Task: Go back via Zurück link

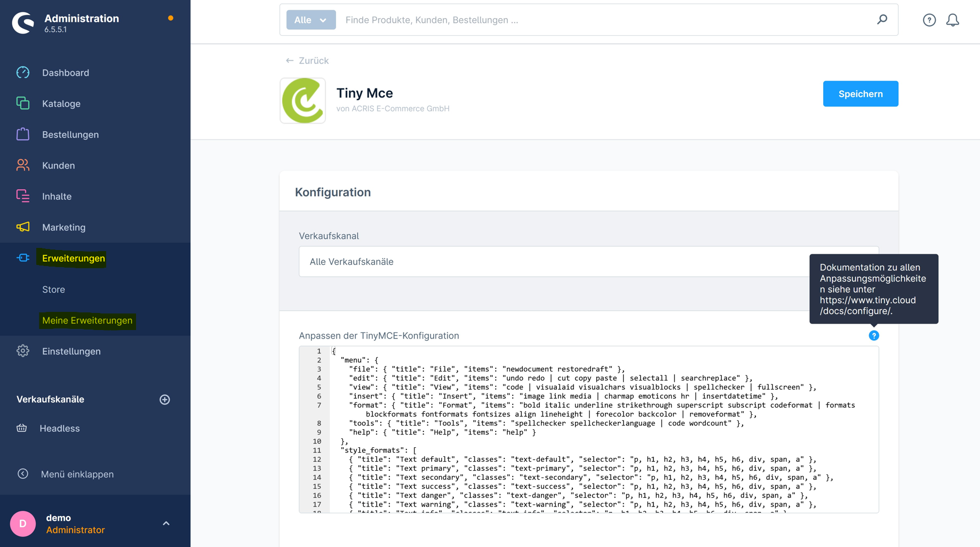Action: 307,60
